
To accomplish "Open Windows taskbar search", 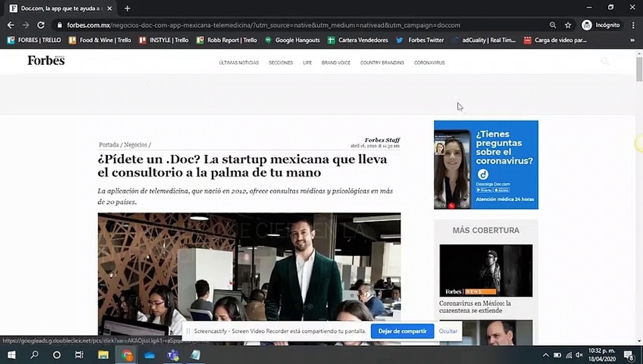I will (x=34, y=355).
